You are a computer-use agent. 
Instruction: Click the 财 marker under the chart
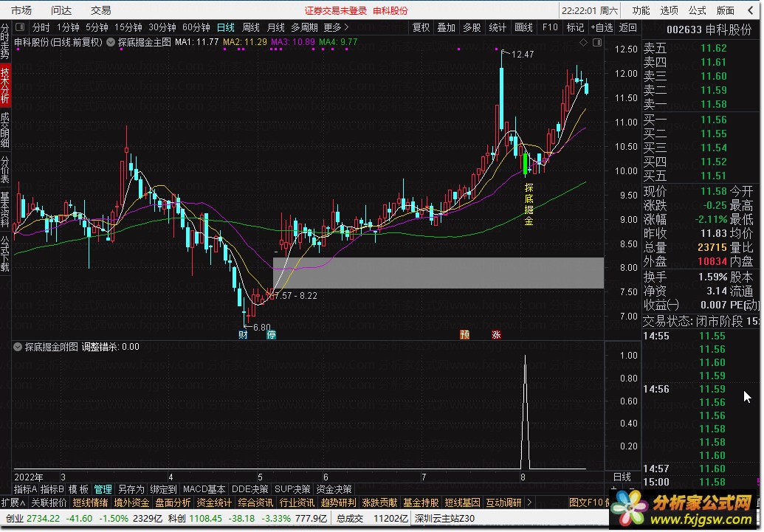243,335
